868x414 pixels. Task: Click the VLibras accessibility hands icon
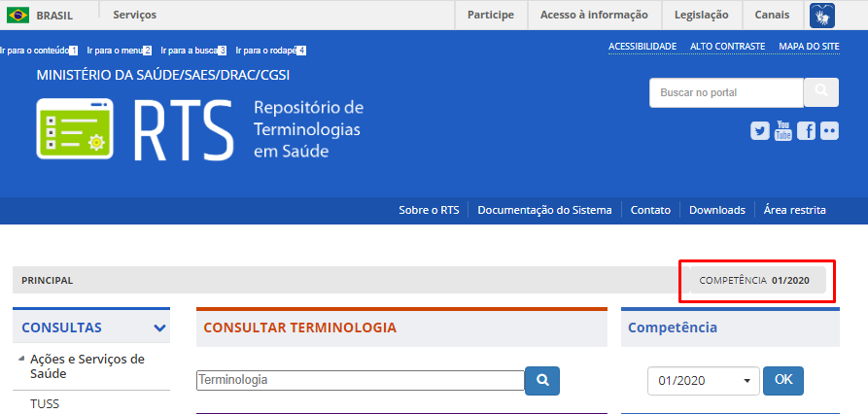(821, 15)
